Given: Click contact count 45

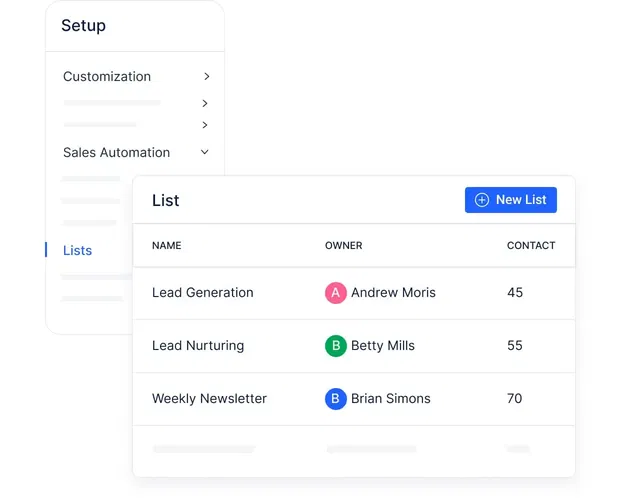Looking at the screenshot, I should (x=515, y=292).
